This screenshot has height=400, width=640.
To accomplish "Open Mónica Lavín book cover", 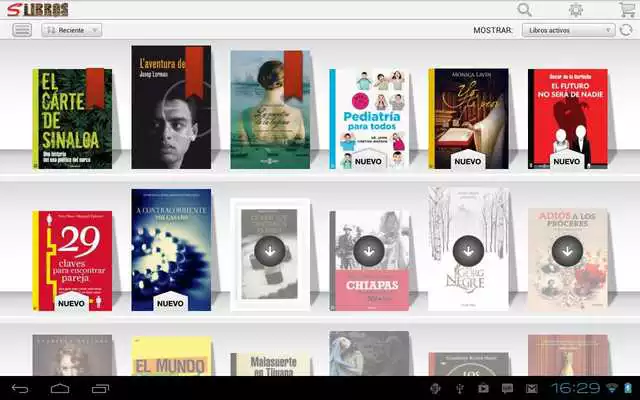I will pyautogui.click(x=468, y=118).
